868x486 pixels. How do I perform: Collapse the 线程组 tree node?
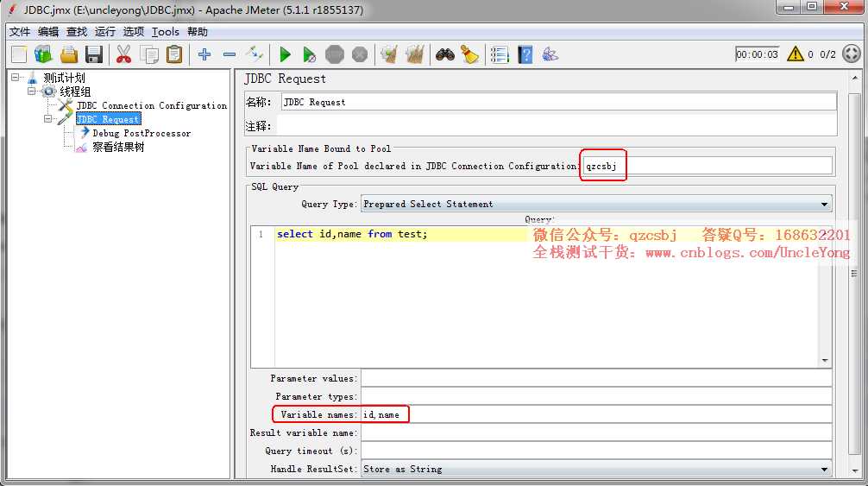(32, 92)
